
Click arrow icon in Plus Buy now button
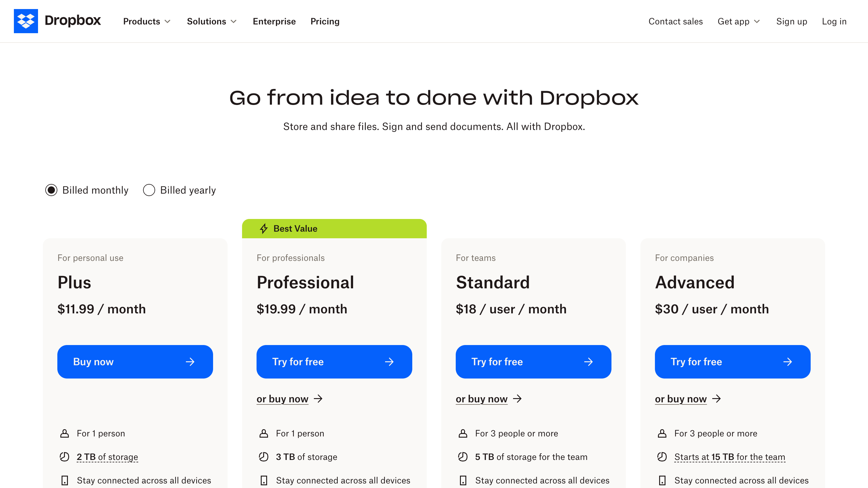(x=190, y=362)
